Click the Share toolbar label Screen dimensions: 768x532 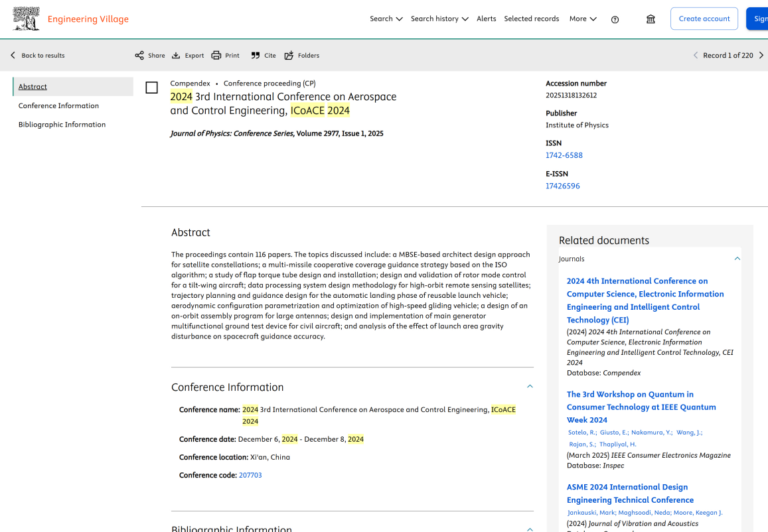pos(157,55)
